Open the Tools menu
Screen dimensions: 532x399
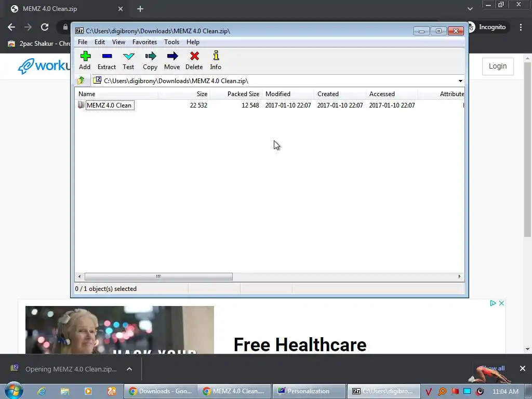[171, 42]
